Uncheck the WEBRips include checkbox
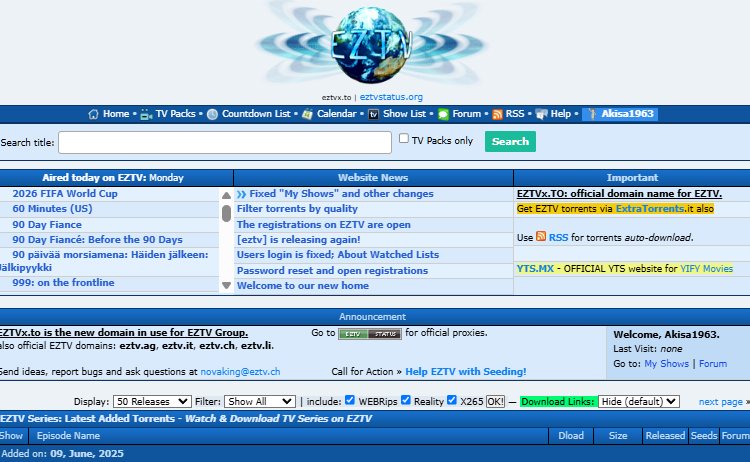 (x=350, y=400)
